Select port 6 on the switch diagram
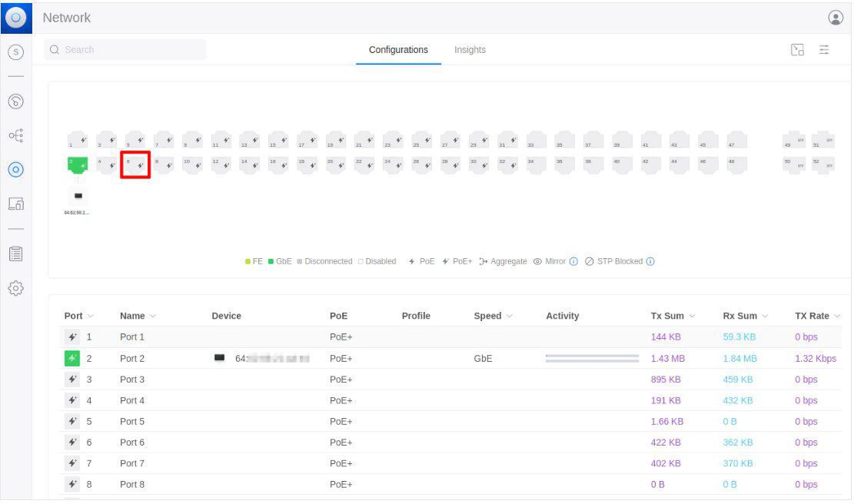The width and height of the screenshot is (854, 504). (x=135, y=164)
